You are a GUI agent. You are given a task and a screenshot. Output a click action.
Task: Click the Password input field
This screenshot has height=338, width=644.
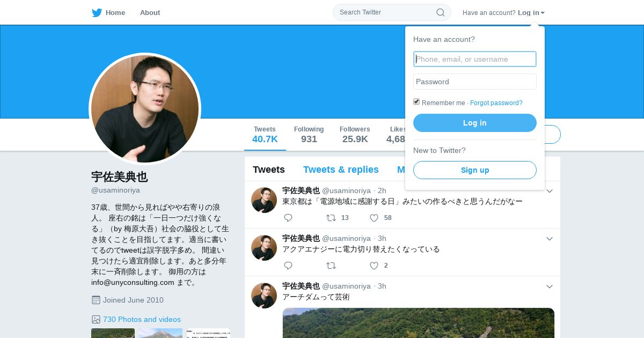[x=475, y=82]
